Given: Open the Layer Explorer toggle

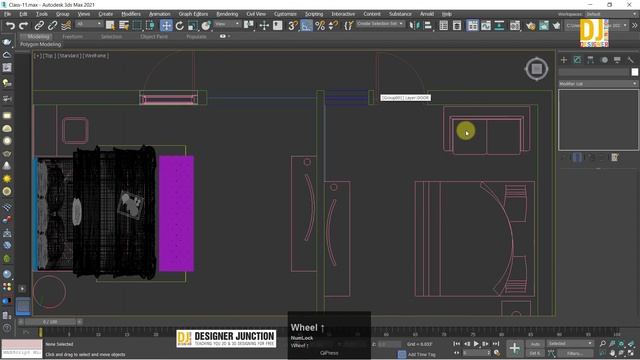Looking at the screenshot, I should [x=457, y=26].
